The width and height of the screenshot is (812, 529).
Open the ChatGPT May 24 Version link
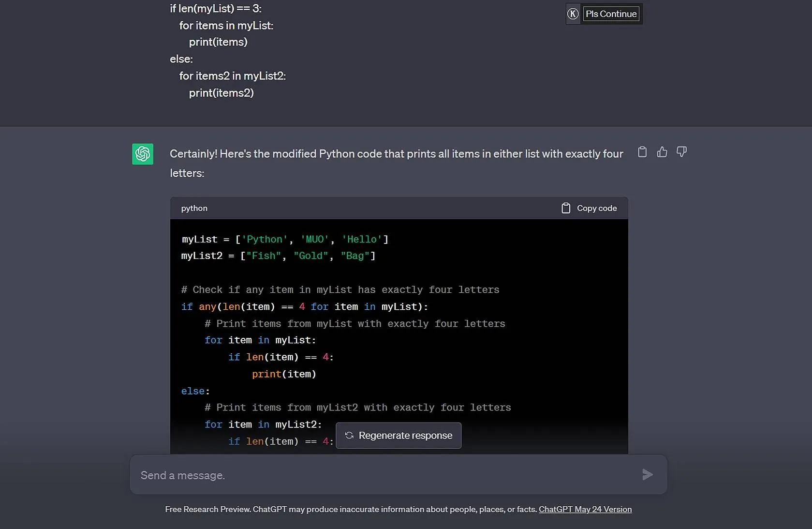pos(585,509)
